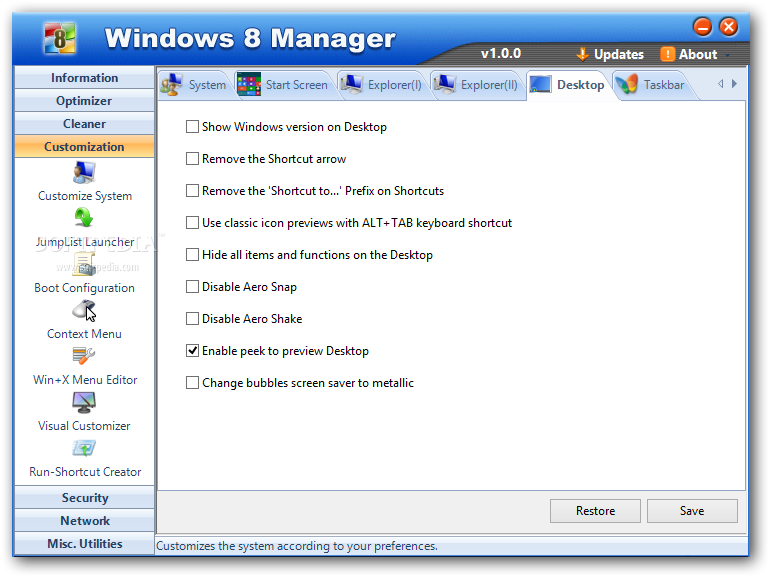Launch the JumpList Launcher green arrow icon

click(x=84, y=218)
